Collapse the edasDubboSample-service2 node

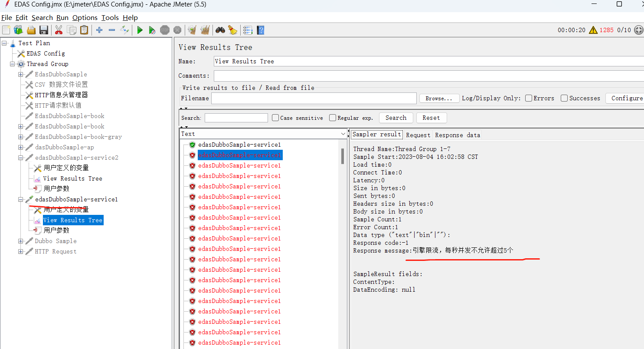[x=21, y=158]
